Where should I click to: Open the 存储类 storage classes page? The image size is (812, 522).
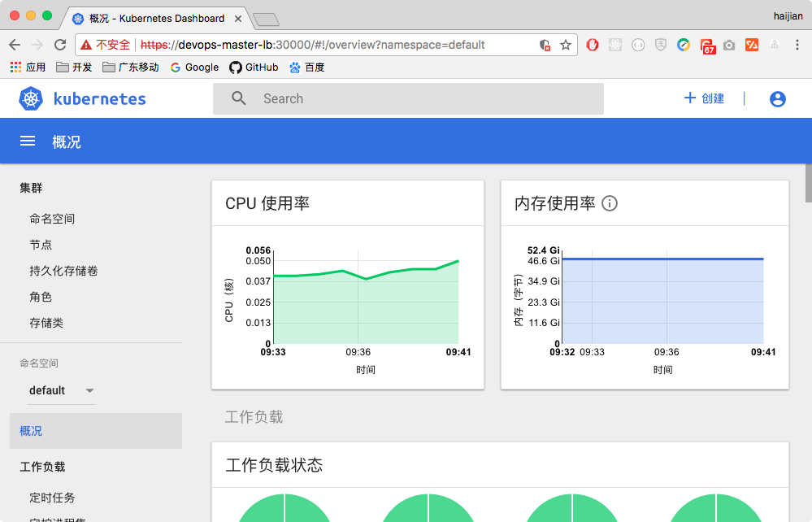pyautogui.click(x=46, y=323)
